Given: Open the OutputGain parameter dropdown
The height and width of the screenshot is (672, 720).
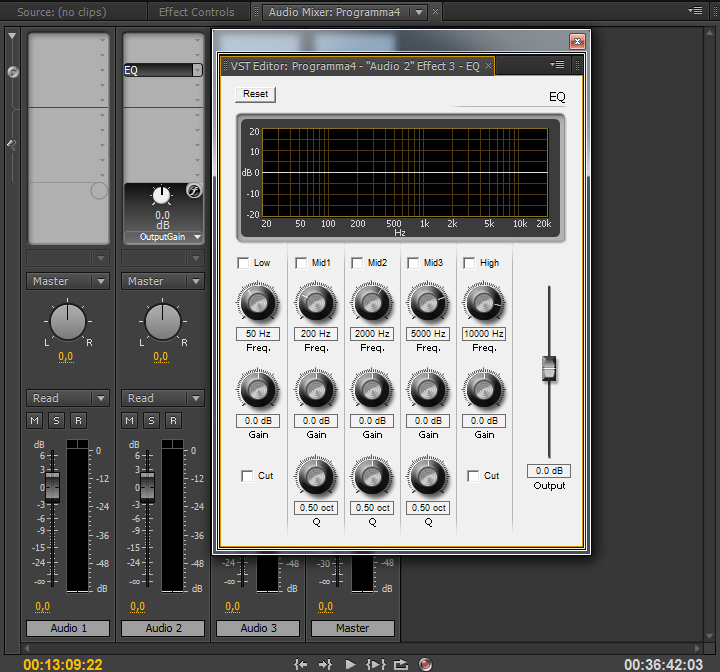Looking at the screenshot, I should pos(197,237).
